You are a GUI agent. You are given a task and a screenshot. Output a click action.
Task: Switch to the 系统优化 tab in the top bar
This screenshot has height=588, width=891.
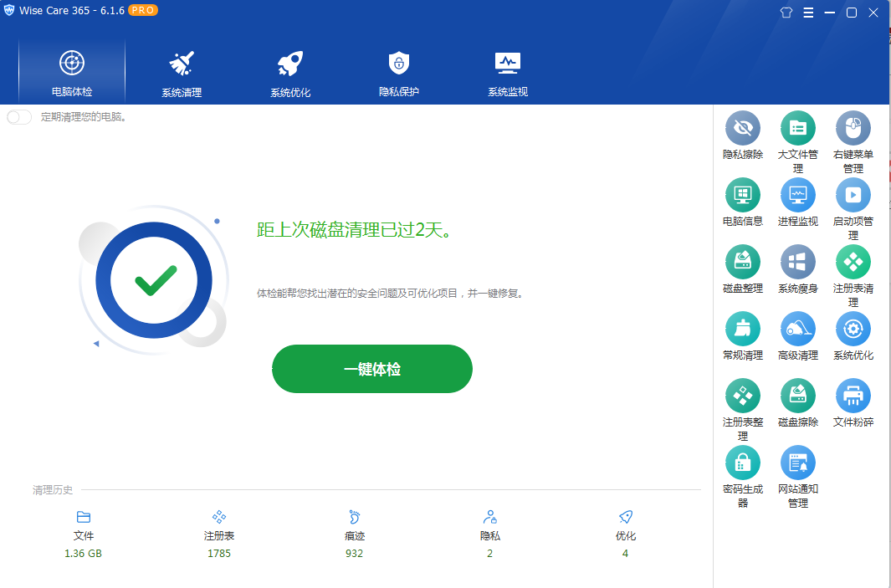[290, 72]
